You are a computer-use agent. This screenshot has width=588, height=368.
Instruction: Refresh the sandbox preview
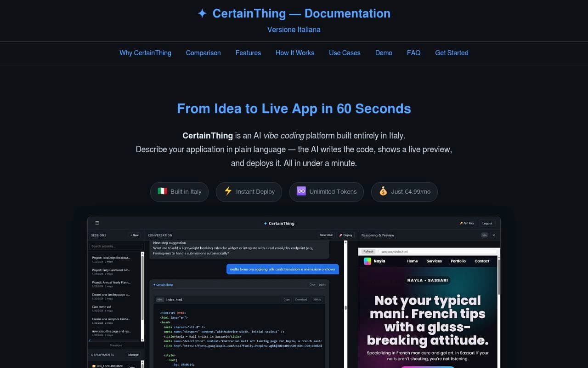[368, 252]
